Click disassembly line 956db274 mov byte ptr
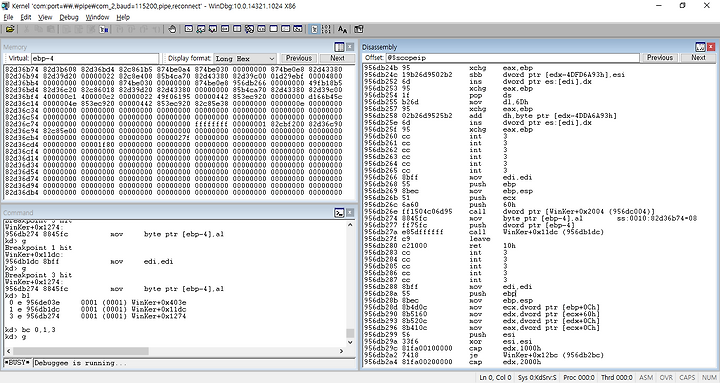720x383 pixels. tap(530, 218)
